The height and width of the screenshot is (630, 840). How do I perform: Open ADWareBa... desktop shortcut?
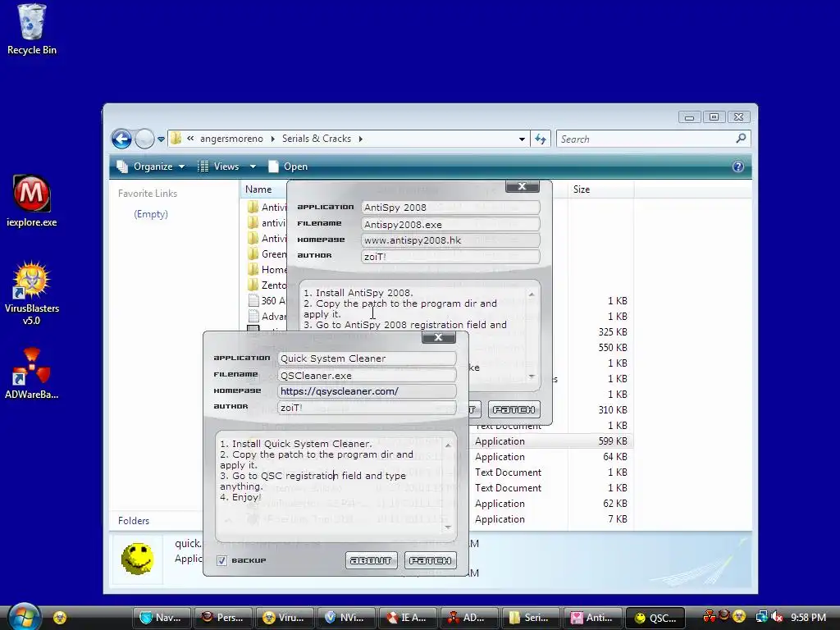coord(32,374)
